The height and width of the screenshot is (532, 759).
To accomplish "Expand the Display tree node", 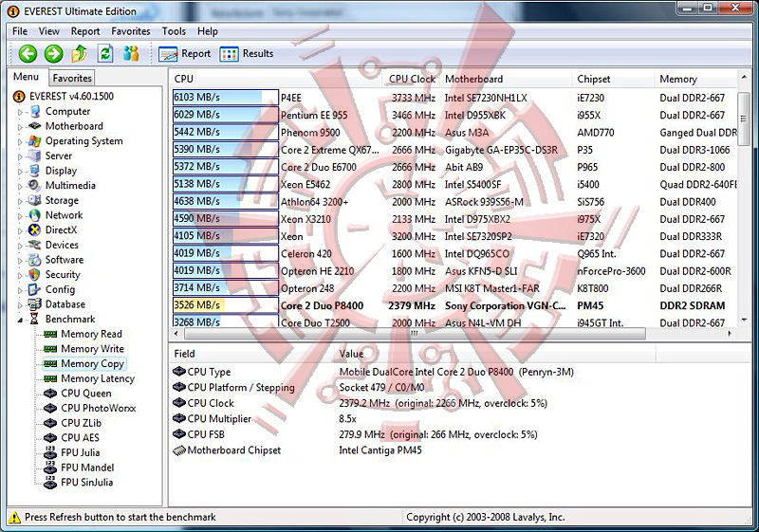I will pos(20,172).
